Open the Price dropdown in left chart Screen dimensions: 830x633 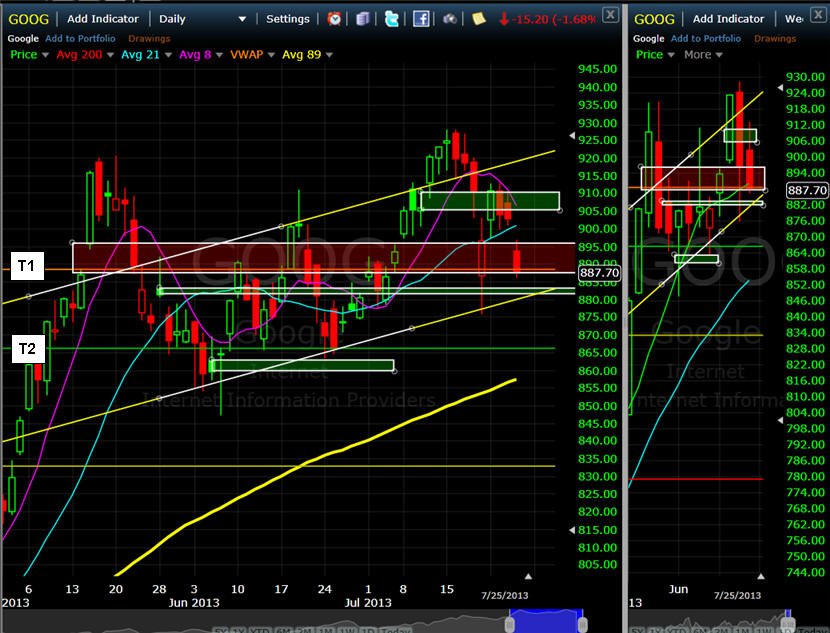[29, 55]
